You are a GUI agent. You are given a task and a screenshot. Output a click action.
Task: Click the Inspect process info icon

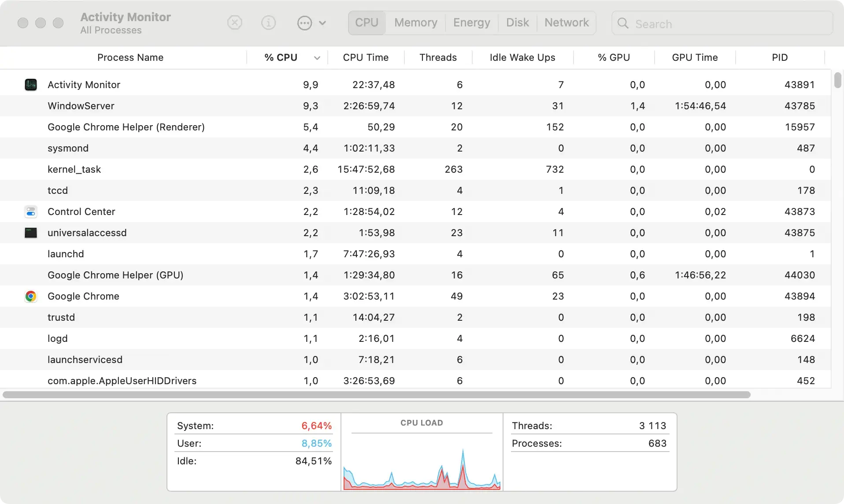pyautogui.click(x=268, y=22)
